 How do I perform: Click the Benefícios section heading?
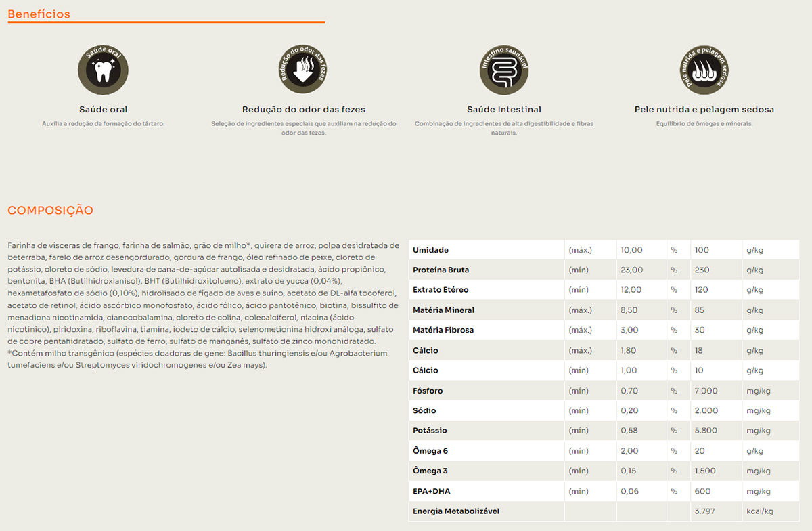coord(39,14)
